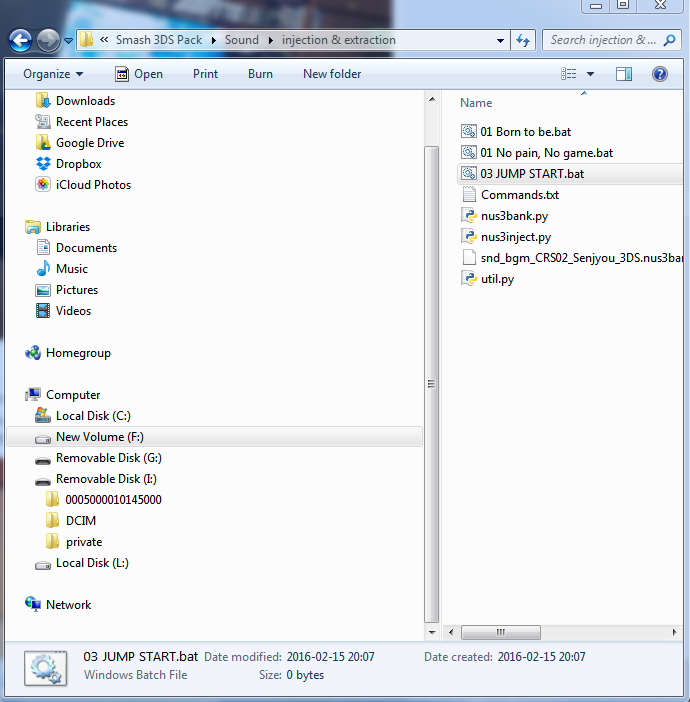Open address bar history dropdown arrow
This screenshot has height=702, width=690.
click(501, 41)
